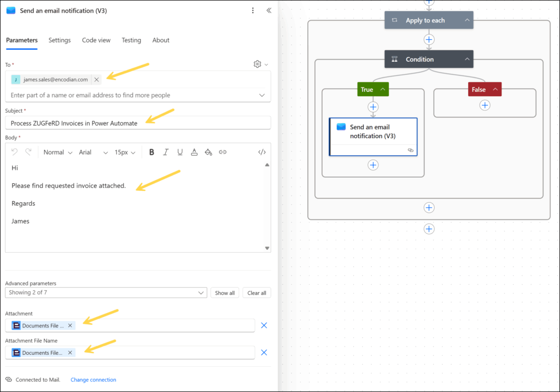
Task: Select the Send an email notification card
Action: [373, 137]
